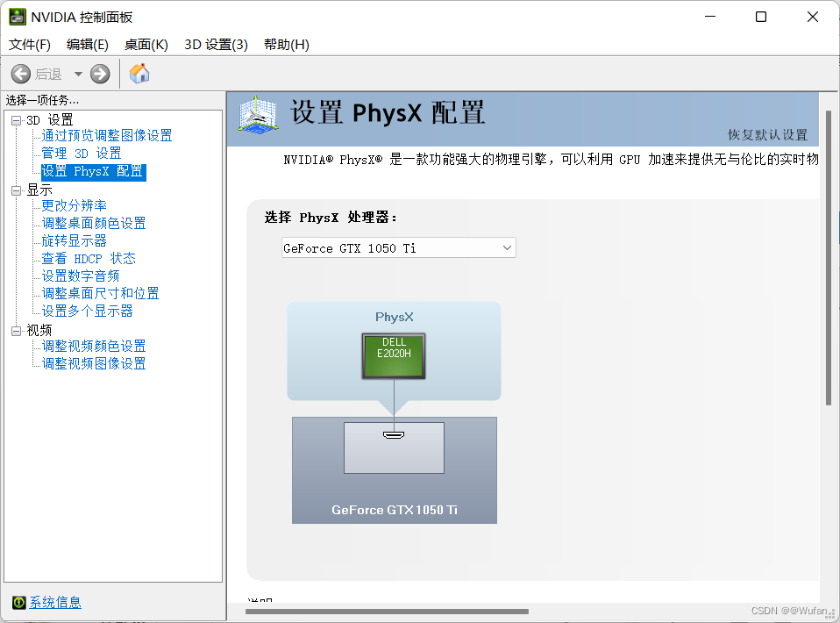The width and height of the screenshot is (840, 623).
Task: Open the PhysX processor dropdown
Action: click(x=399, y=247)
